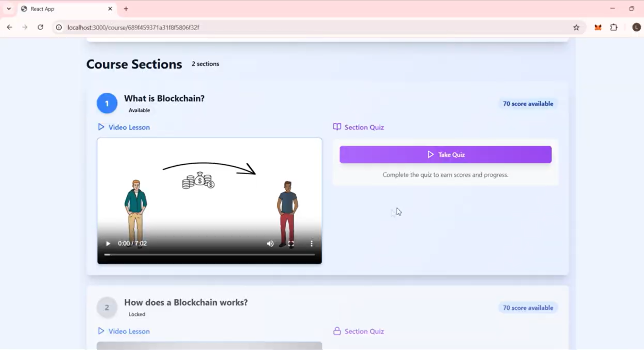Click section 2's "70 score available" badge
Image resolution: width=644 pixels, height=350 pixels.
(x=528, y=308)
